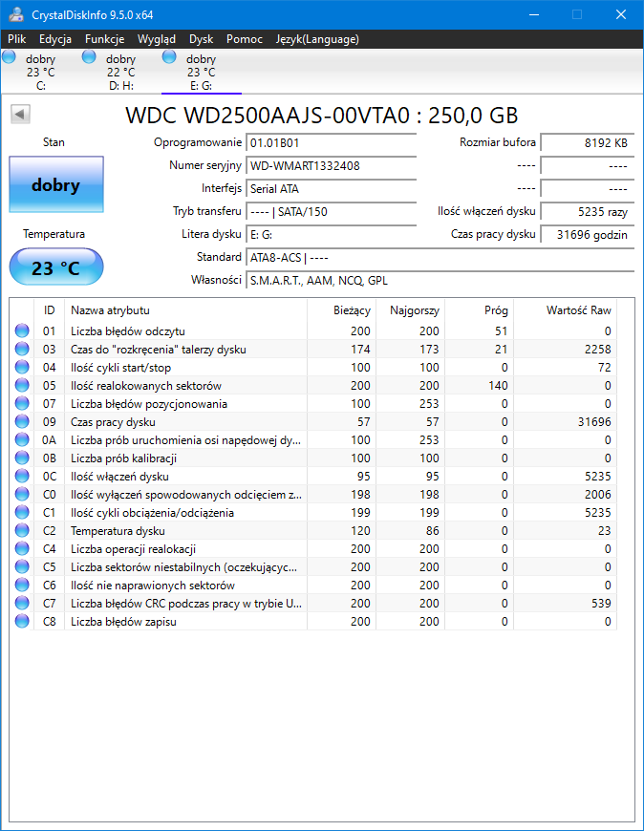Click the 'Temperatura' label above 23 °C
Viewport: 644px width, 831px height.
point(54,234)
